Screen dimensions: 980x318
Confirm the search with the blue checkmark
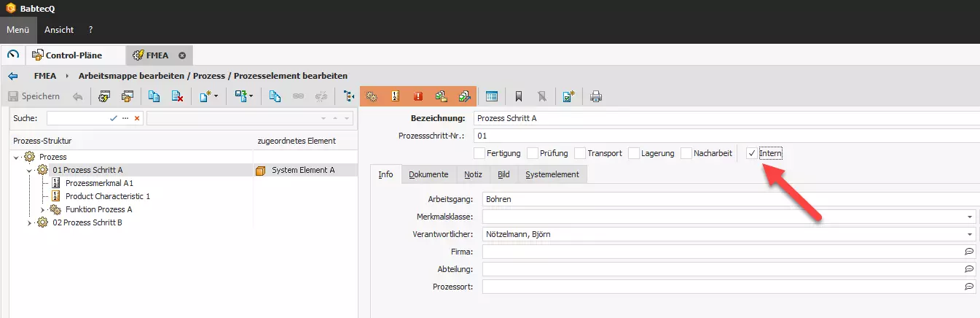click(114, 118)
